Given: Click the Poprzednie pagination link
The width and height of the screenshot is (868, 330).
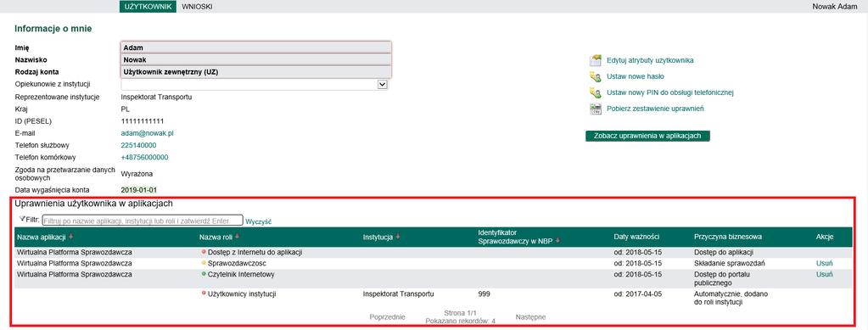Looking at the screenshot, I should [x=387, y=317].
